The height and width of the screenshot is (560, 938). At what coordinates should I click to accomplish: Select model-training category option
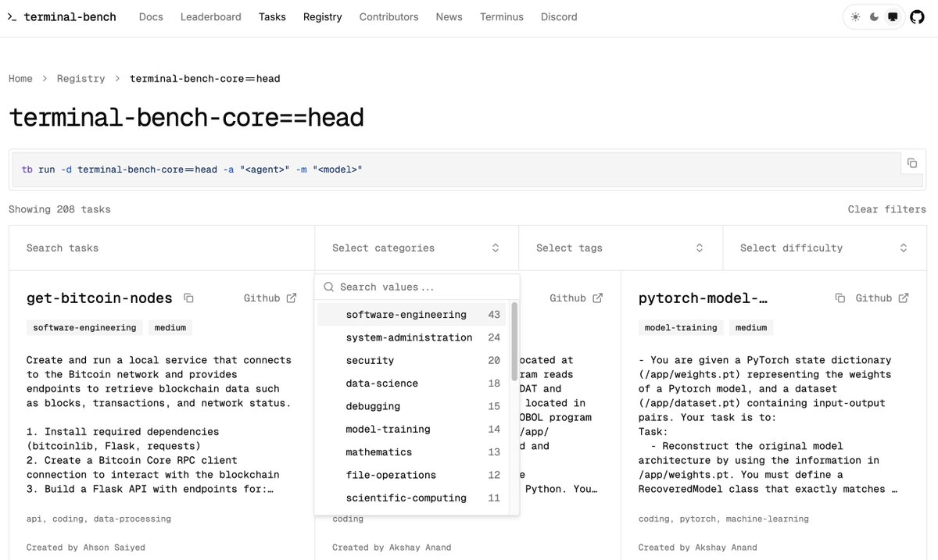click(x=412, y=429)
